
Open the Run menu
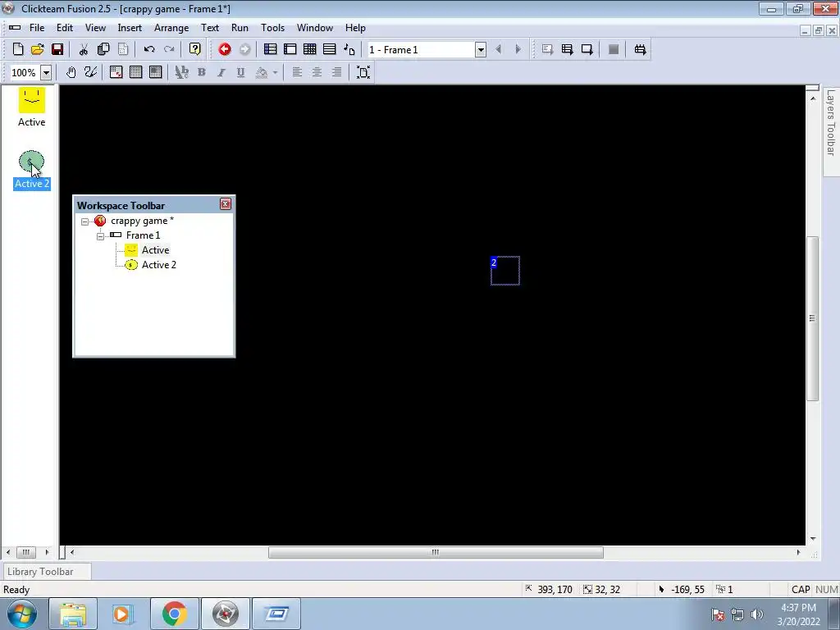click(x=240, y=28)
